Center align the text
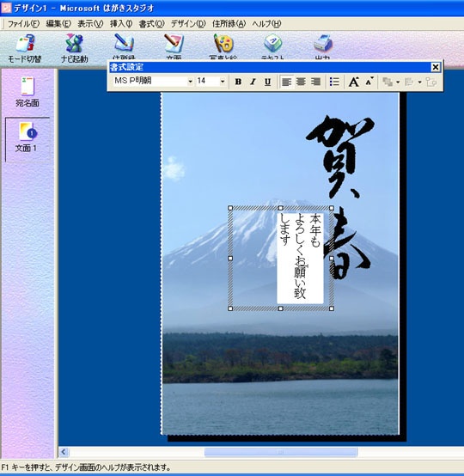The width and height of the screenshot is (464, 476). click(x=301, y=82)
